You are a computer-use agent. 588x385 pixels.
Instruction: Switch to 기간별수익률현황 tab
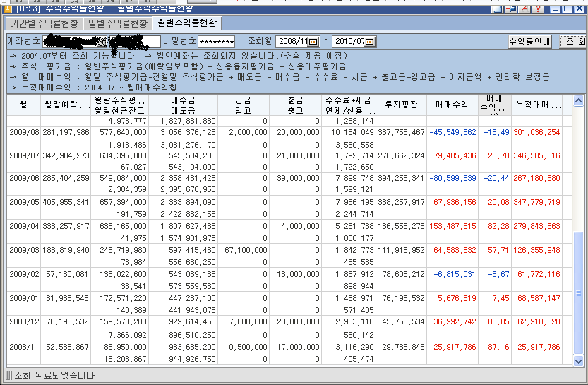coord(44,23)
